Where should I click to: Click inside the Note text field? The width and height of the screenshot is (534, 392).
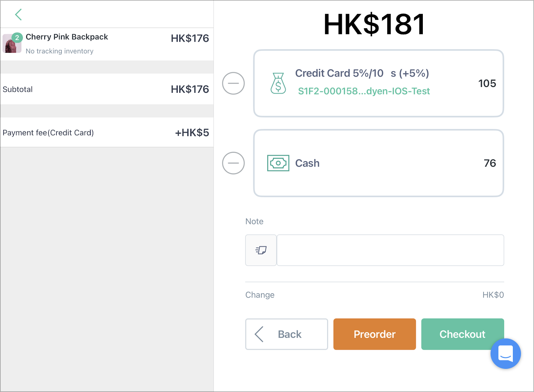[390, 250]
